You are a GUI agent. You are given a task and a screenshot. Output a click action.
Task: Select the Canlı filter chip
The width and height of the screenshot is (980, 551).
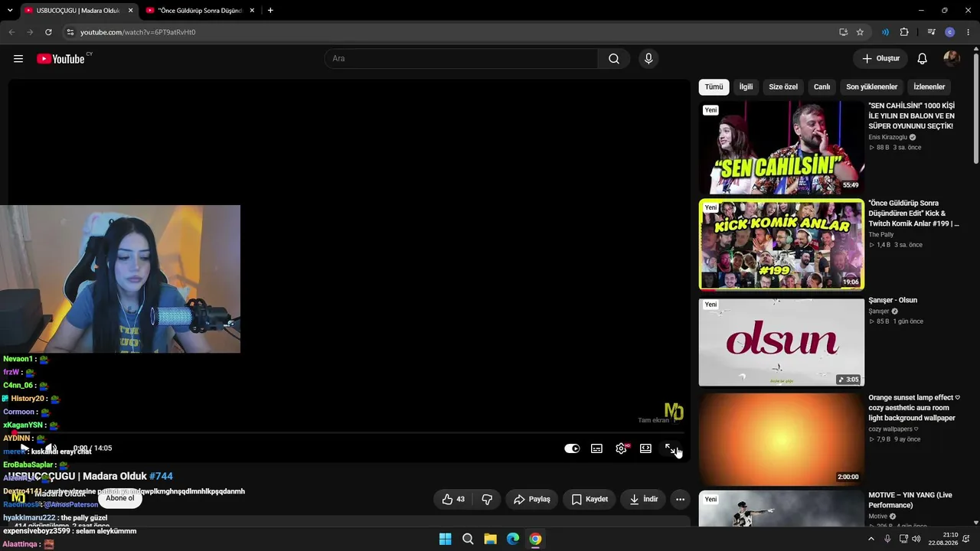click(x=822, y=87)
